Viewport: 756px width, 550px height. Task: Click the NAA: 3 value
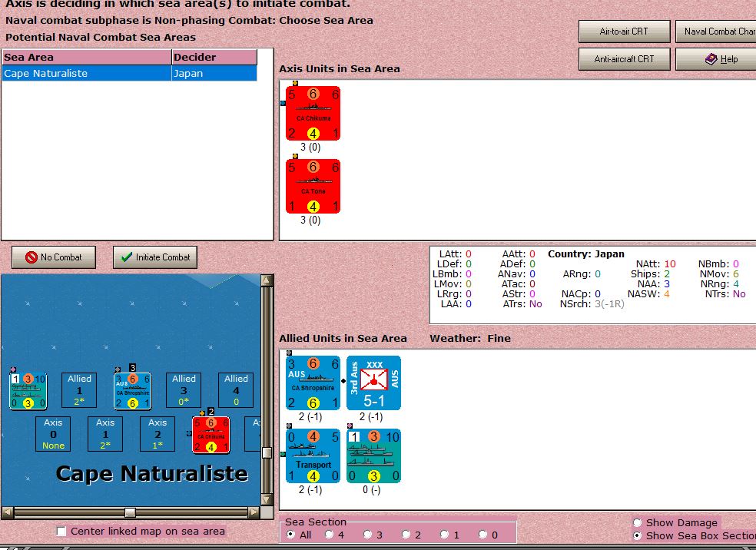[654, 284]
